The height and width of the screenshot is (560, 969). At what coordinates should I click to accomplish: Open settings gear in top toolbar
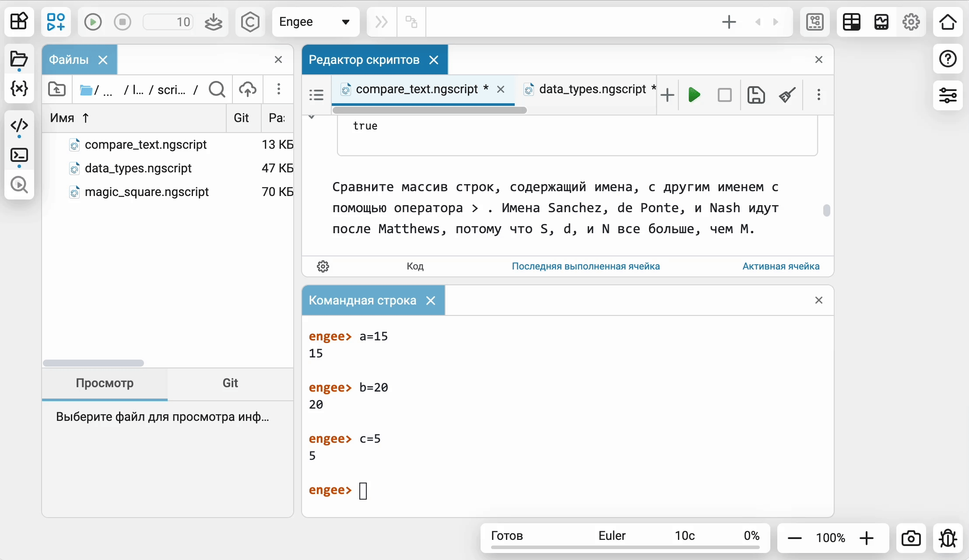coord(911,21)
